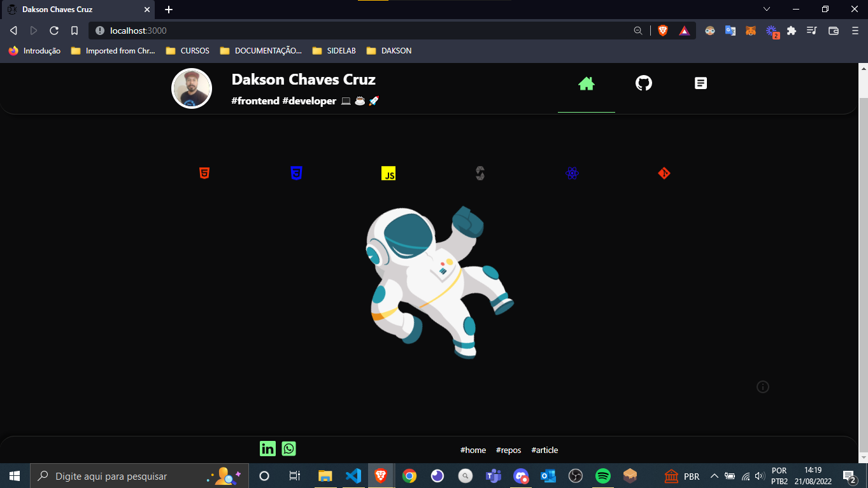Open the GitHub icon in the header
This screenshot has width=868, height=488.
(x=643, y=83)
